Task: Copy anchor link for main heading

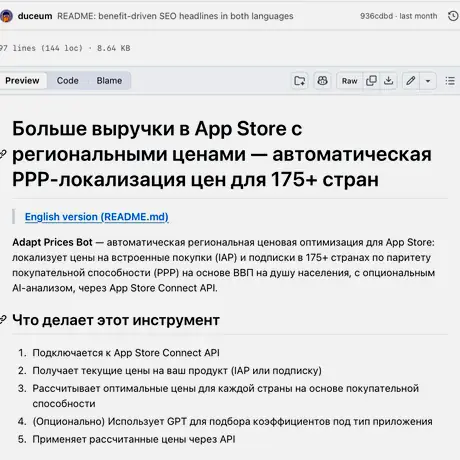Action: (x=3, y=154)
